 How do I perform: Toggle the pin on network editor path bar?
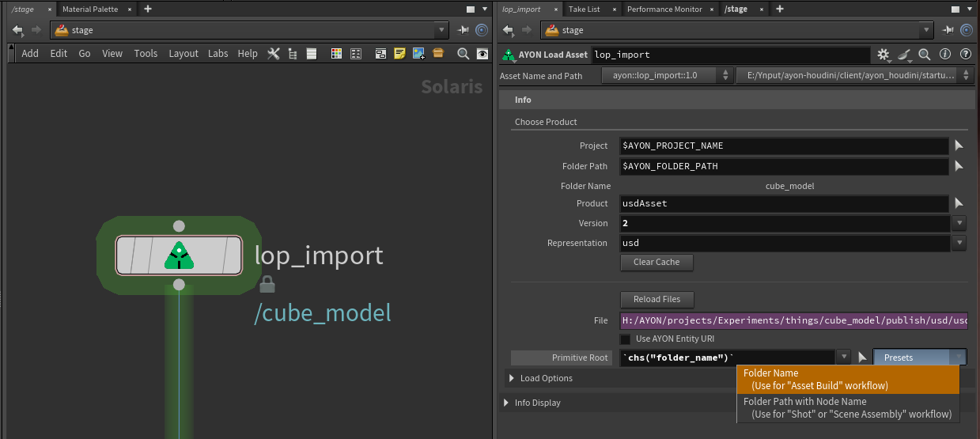pyautogui.click(x=464, y=30)
